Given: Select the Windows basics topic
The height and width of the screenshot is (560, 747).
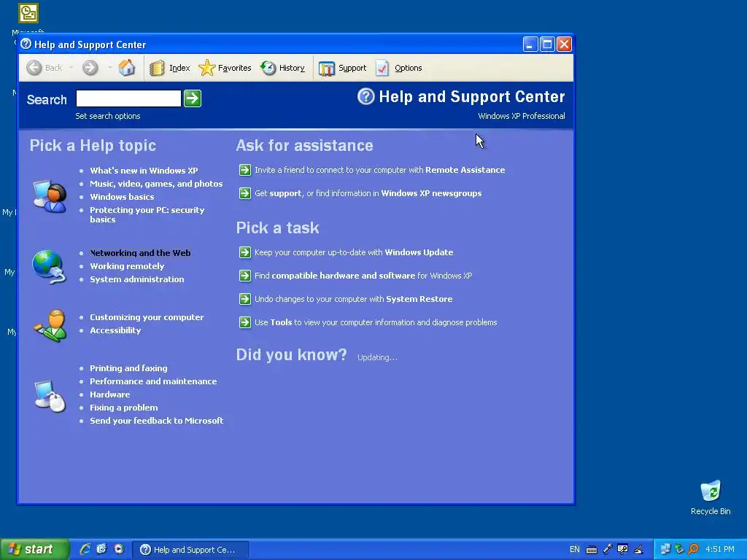Looking at the screenshot, I should (122, 197).
